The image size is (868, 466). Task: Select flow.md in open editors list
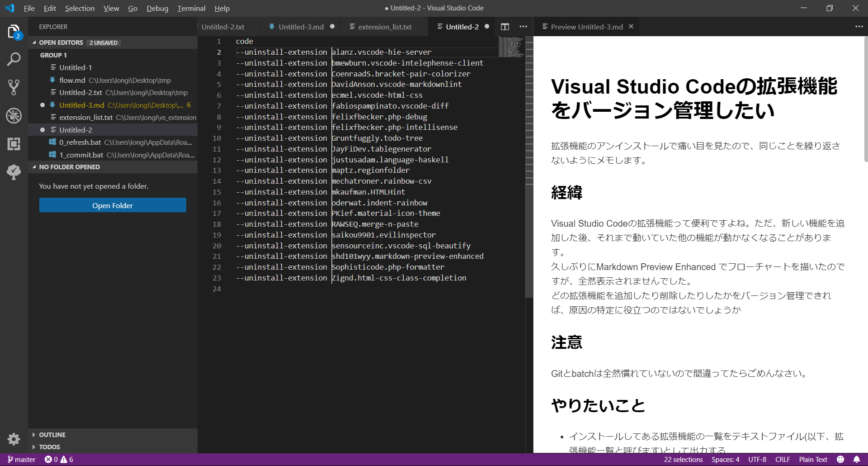point(72,80)
